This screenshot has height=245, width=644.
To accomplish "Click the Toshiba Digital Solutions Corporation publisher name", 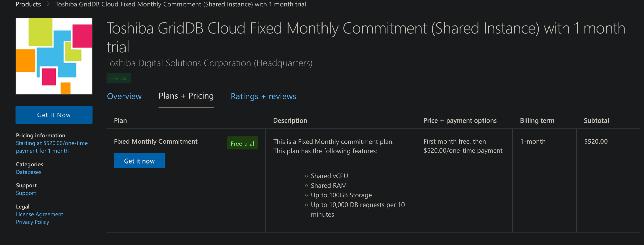I will [209, 63].
